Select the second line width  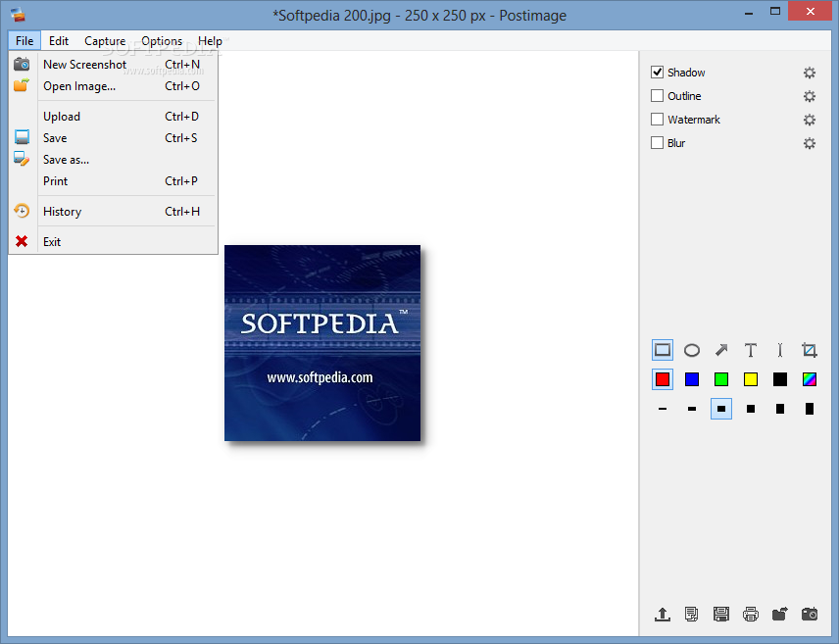(x=692, y=409)
